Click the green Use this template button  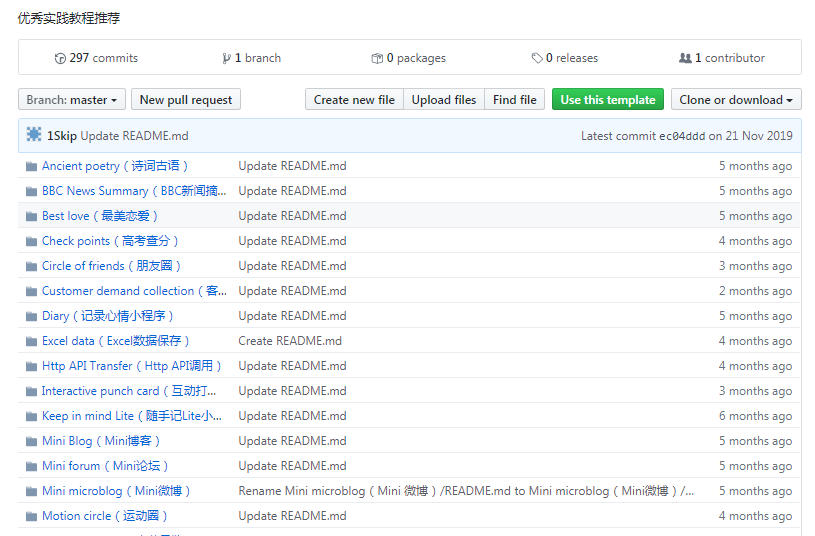click(x=608, y=99)
